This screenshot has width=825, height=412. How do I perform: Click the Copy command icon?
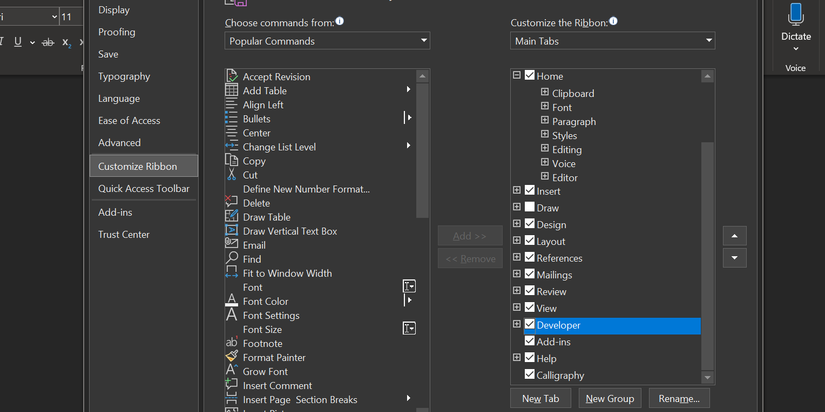232,160
